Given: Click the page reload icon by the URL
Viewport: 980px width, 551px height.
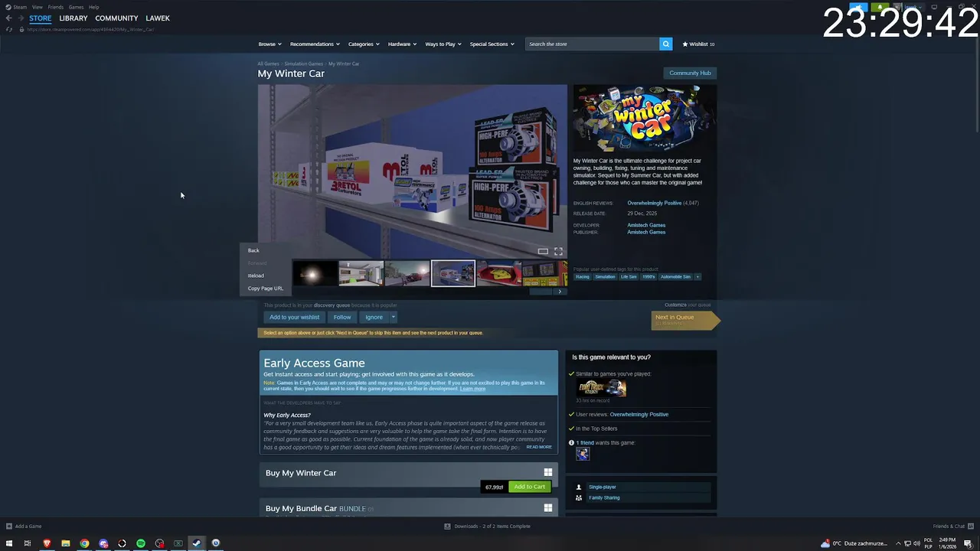Looking at the screenshot, I should click(9, 29).
